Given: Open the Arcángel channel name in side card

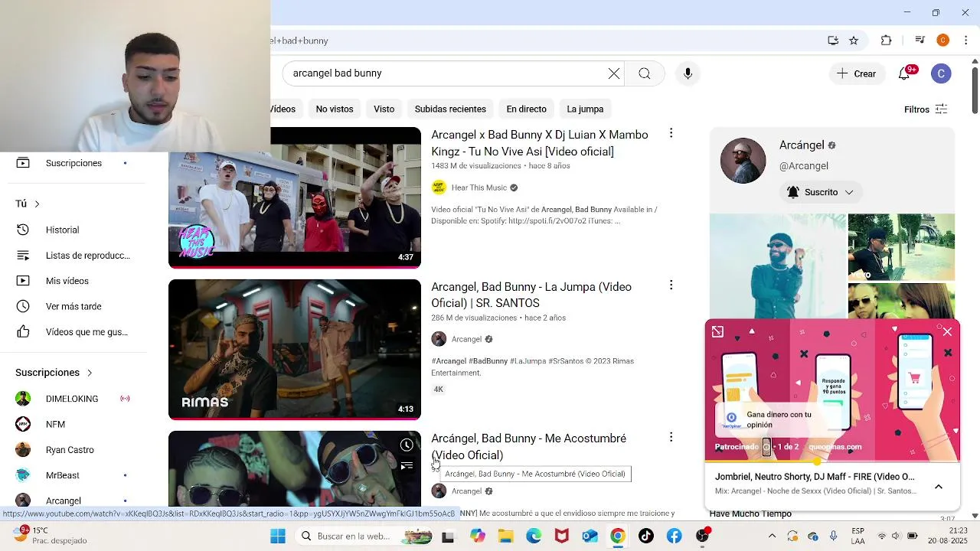Looking at the screenshot, I should point(802,145).
